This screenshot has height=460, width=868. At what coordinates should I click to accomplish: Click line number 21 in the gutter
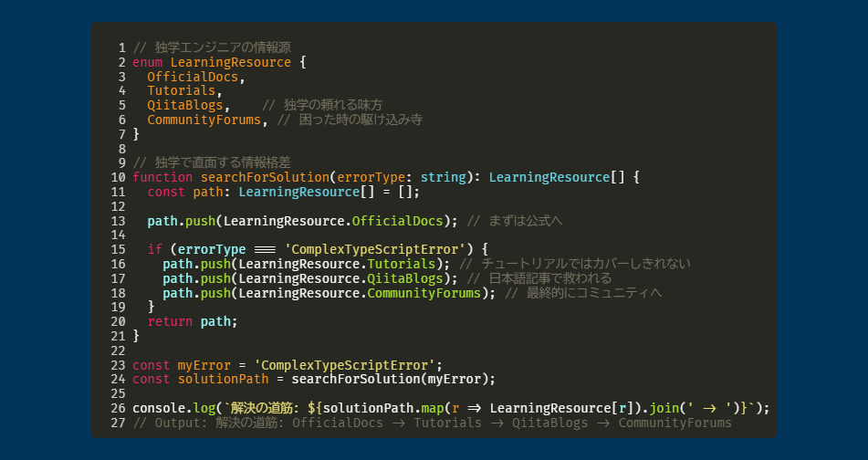click(118, 336)
